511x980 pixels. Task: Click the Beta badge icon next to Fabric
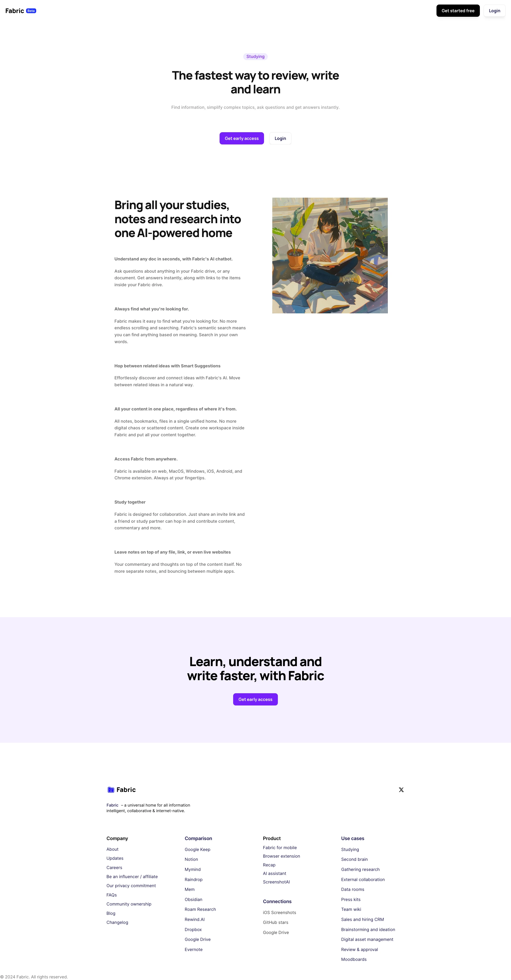31,10
